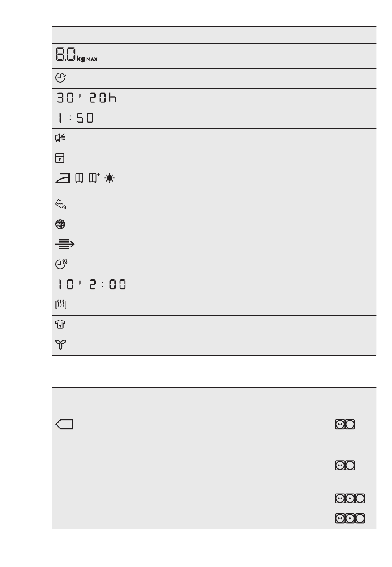Image resolution: width=392 pixels, height=567 pixels.
Task: Click the 1:50 cycle time display
Action: click(75, 118)
